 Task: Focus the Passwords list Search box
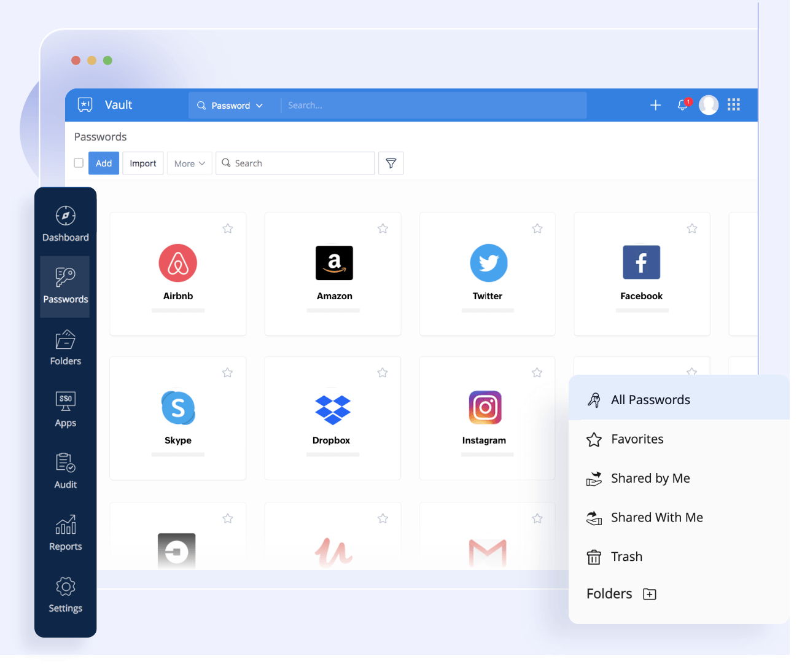[295, 163]
